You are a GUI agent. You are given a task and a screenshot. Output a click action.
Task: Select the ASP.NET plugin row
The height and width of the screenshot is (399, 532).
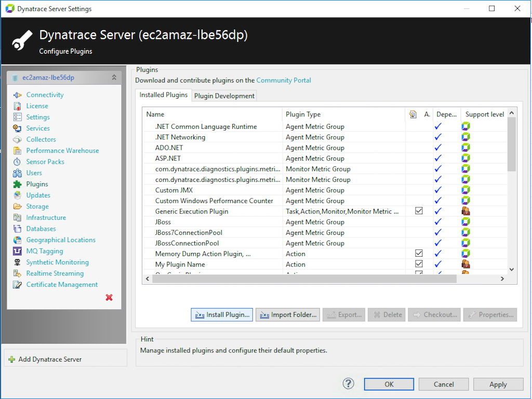tap(325, 158)
